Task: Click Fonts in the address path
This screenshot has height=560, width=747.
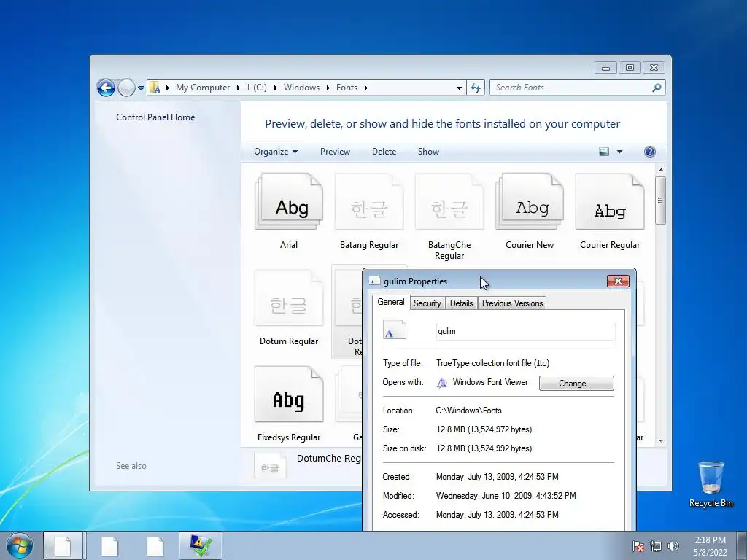Action: point(347,87)
